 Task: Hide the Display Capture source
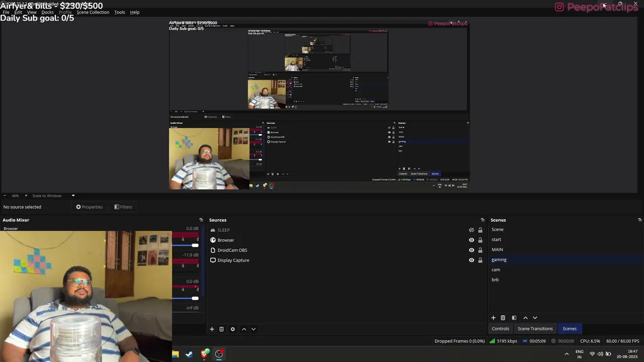[x=471, y=260]
